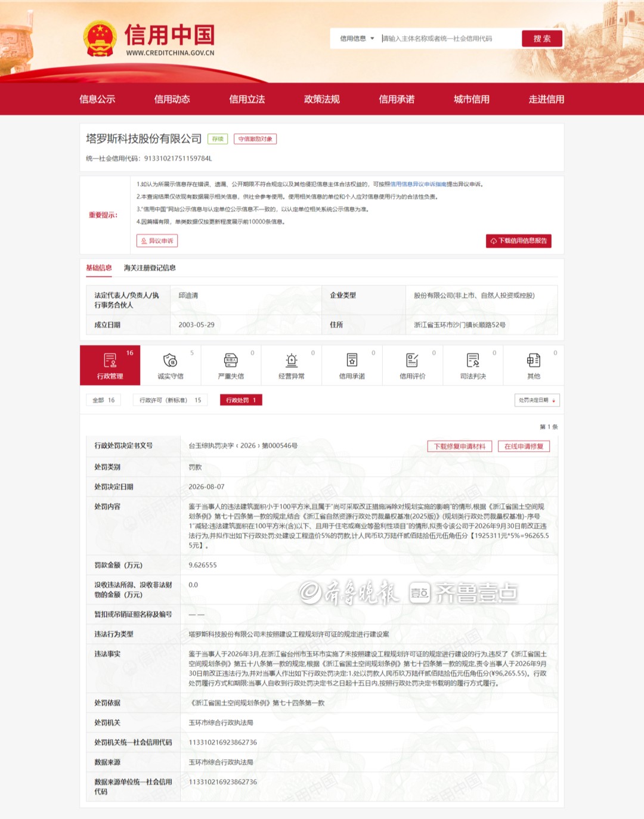This screenshot has width=644, height=819.
Task: Switch to the 基础信息 tab
Action: 99,268
